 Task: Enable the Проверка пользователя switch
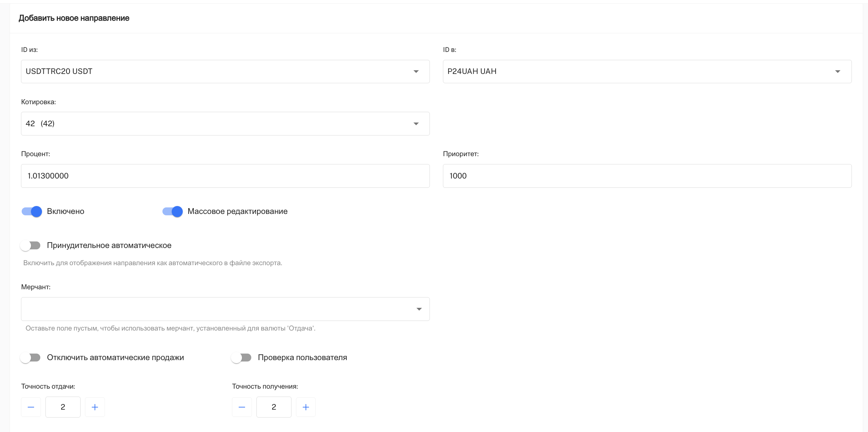point(241,358)
